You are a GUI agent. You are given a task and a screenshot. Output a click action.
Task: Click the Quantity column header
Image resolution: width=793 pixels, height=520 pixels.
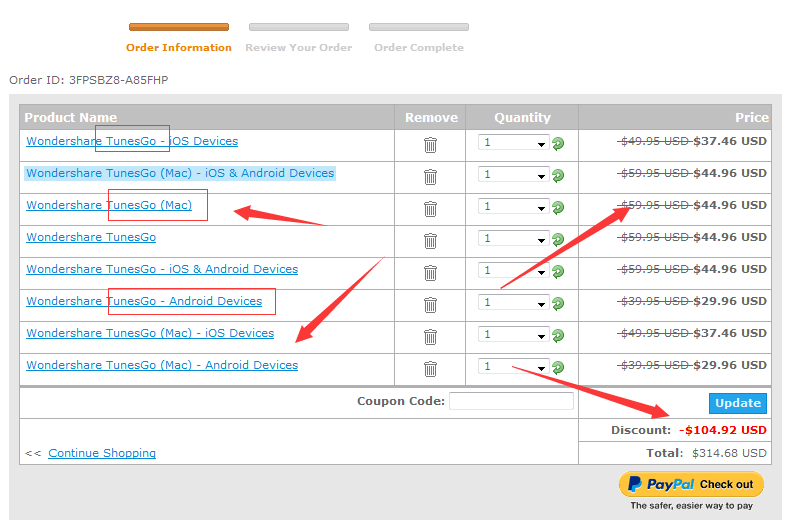point(522,117)
